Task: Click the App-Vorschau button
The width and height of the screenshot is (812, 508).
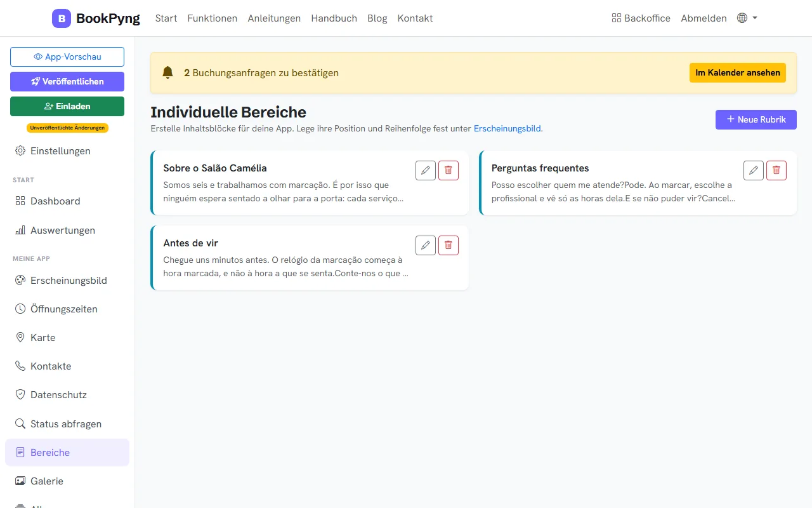Action: [x=67, y=57]
